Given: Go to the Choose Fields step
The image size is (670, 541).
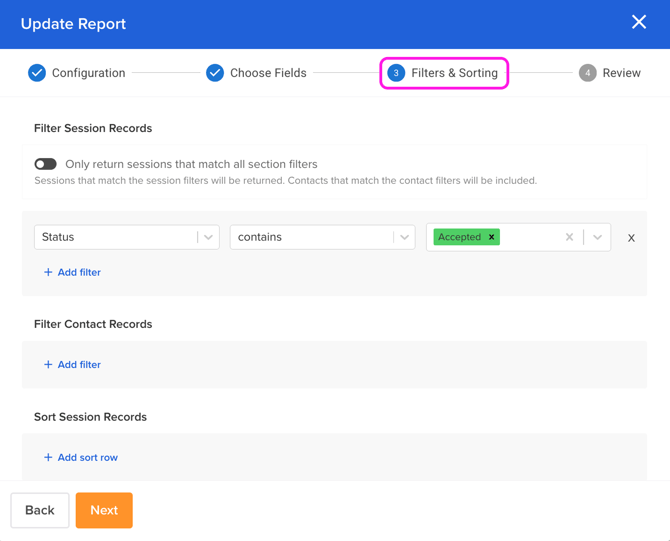Looking at the screenshot, I should 268,73.
